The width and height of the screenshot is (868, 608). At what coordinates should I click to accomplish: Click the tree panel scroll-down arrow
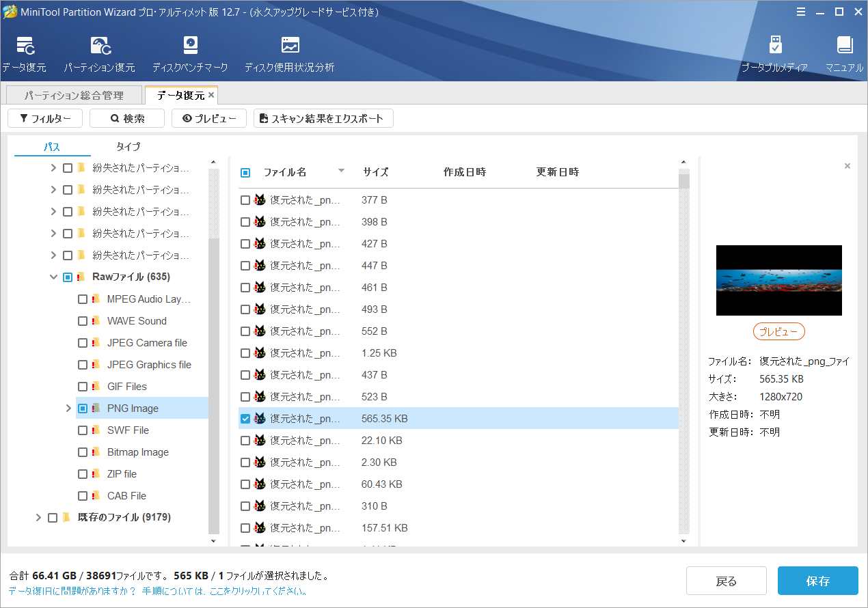pyautogui.click(x=213, y=541)
